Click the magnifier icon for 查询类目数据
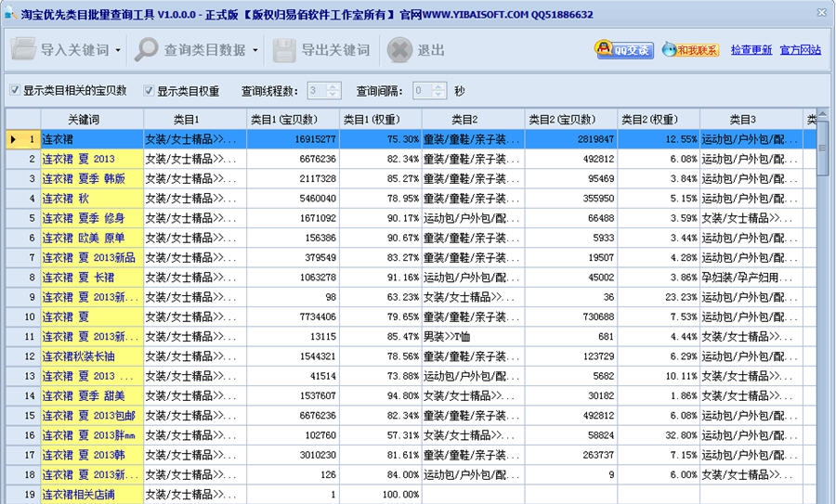The width and height of the screenshot is (836, 504). (x=146, y=49)
